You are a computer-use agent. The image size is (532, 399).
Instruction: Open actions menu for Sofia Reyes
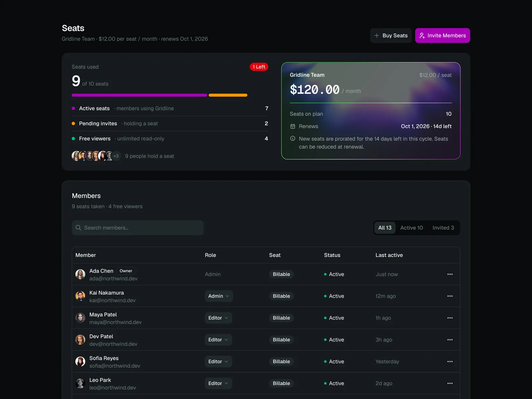click(x=450, y=361)
